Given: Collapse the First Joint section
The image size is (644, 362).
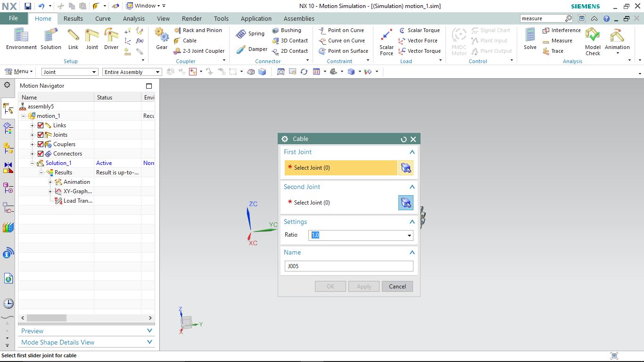Looking at the screenshot, I should click(x=412, y=152).
